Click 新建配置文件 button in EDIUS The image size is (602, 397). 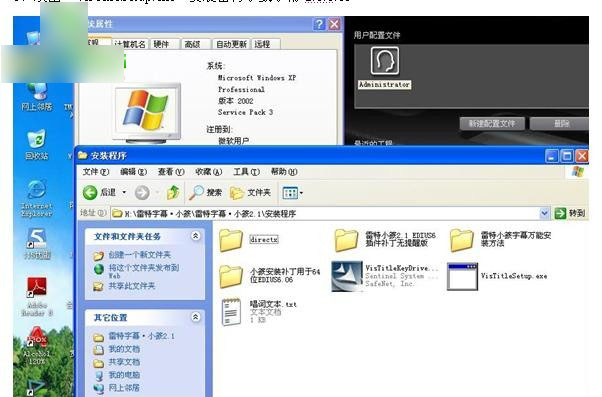pos(492,124)
